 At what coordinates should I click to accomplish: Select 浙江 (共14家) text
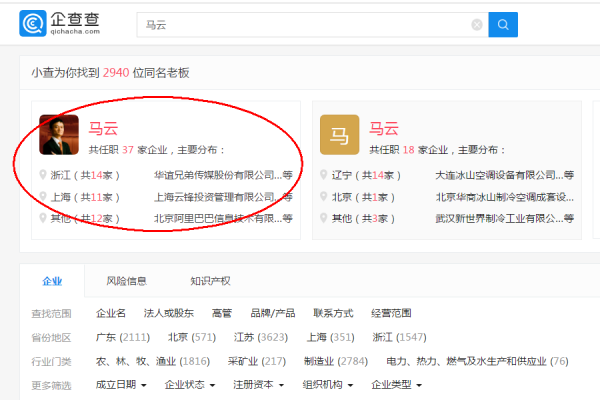pos(85,175)
